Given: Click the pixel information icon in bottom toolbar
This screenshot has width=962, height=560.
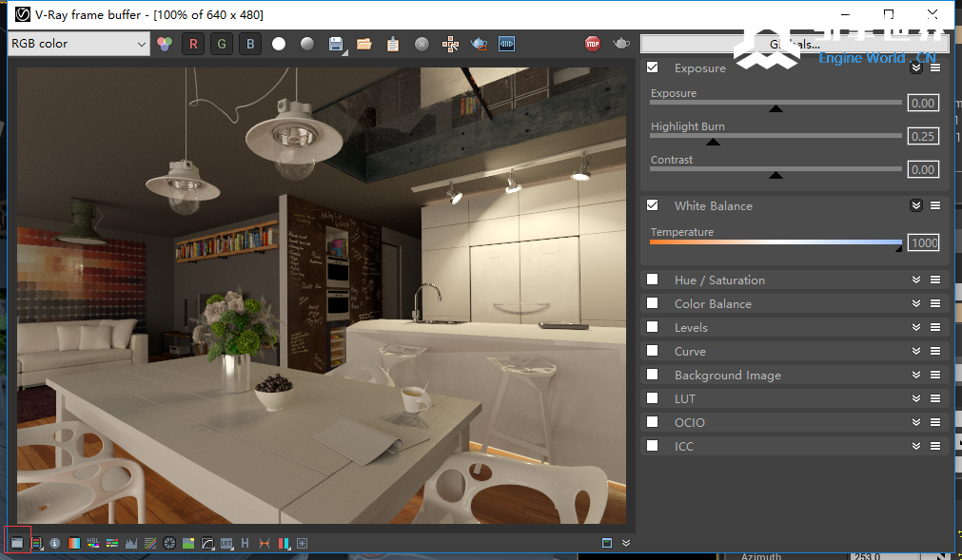Looking at the screenshot, I should (55, 543).
